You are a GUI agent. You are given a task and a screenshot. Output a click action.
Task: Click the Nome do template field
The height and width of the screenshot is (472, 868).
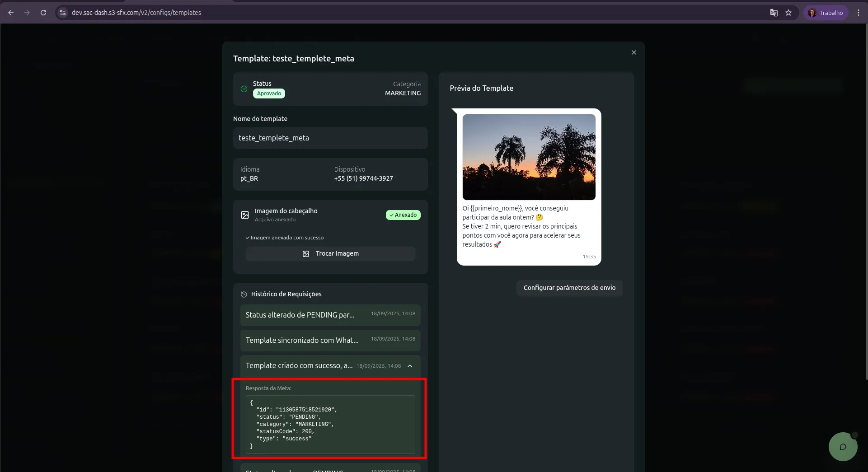coord(330,138)
